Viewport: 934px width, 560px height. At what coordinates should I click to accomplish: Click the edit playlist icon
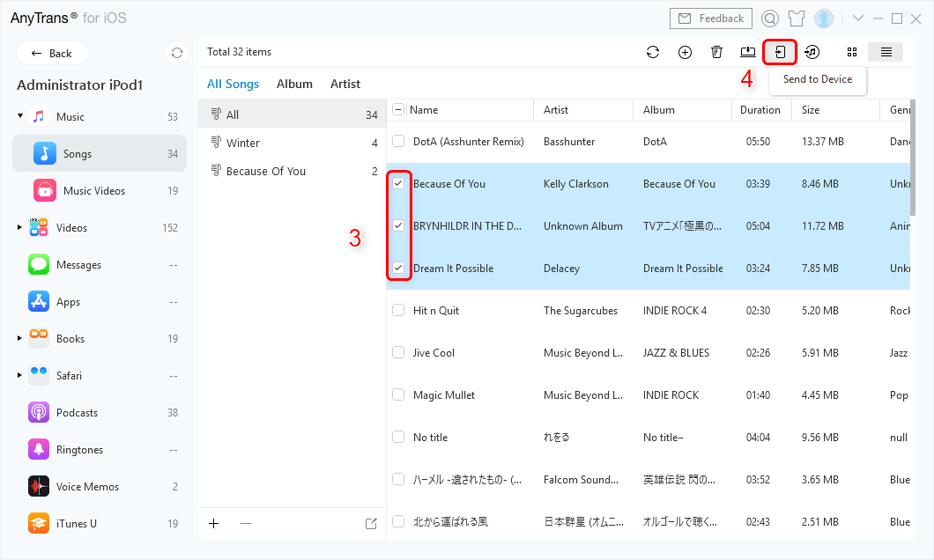(371, 524)
